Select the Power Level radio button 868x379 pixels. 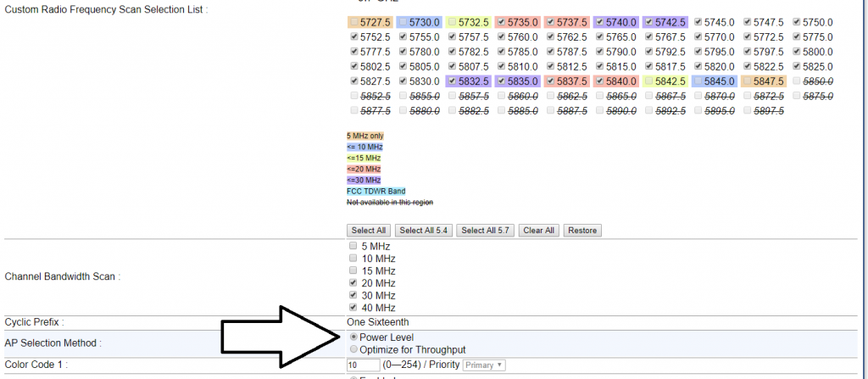[x=353, y=337]
